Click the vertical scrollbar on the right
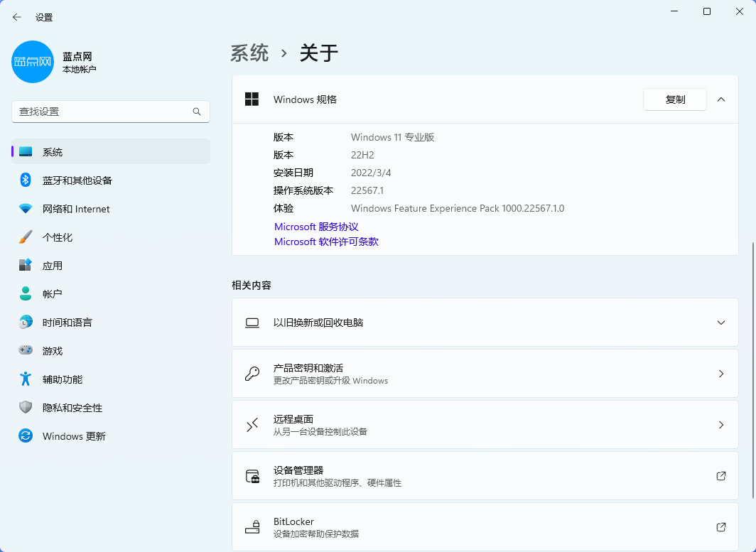The height and width of the screenshot is (552, 756). coord(752,369)
